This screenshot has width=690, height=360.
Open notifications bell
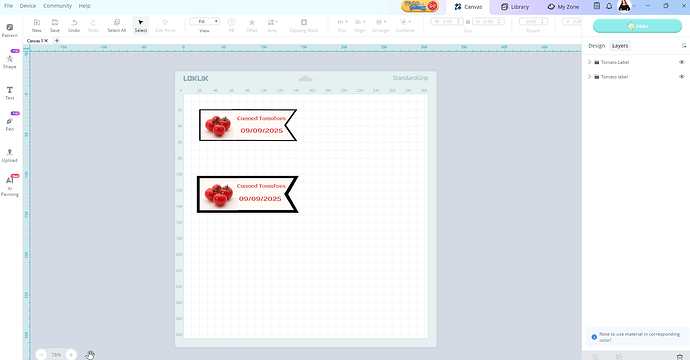609,6
